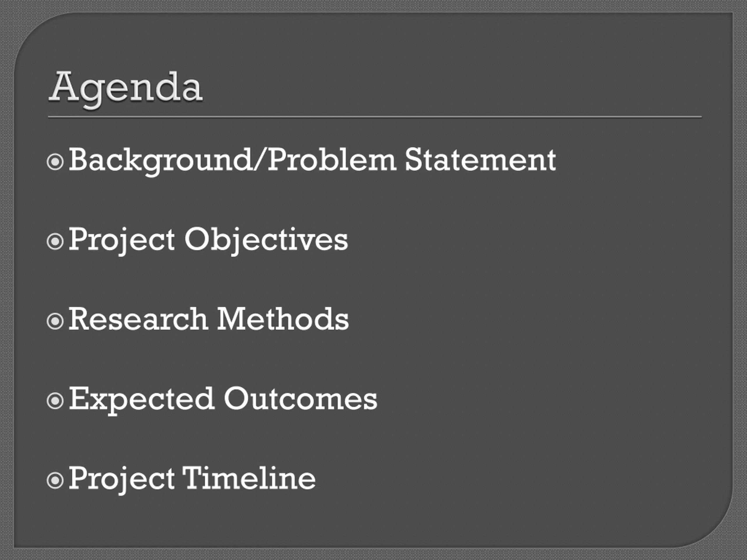Click the bullet icon beside Expected Outcomes
The height and width of the screenshot is (560, 747).
[x=55, y=401]
